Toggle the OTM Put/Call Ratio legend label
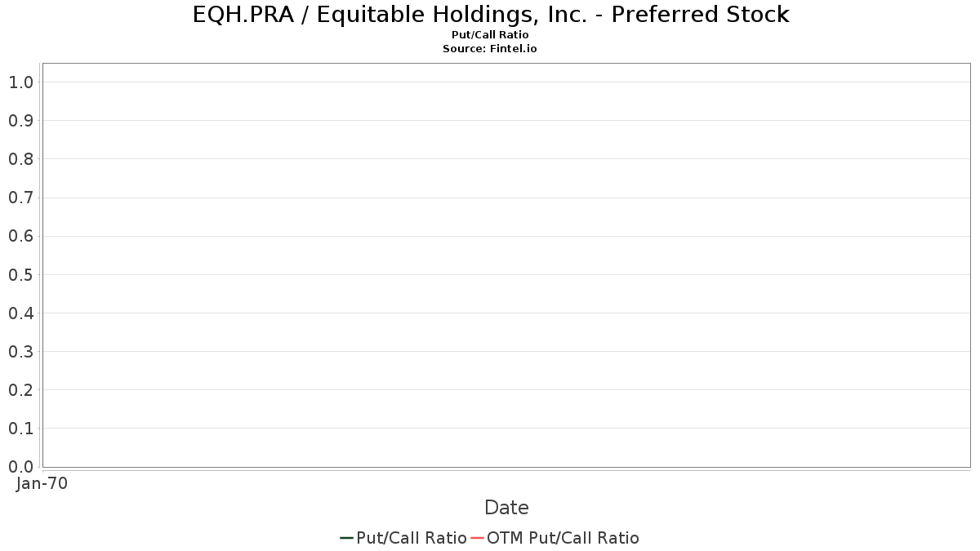This screenshot has height=551, width=980. (563, 538)
